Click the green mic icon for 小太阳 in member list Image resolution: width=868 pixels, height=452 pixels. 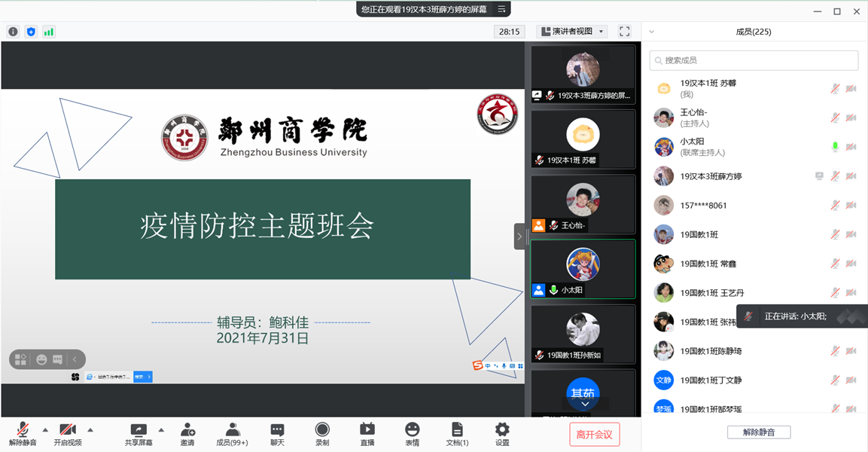(835, 147)
